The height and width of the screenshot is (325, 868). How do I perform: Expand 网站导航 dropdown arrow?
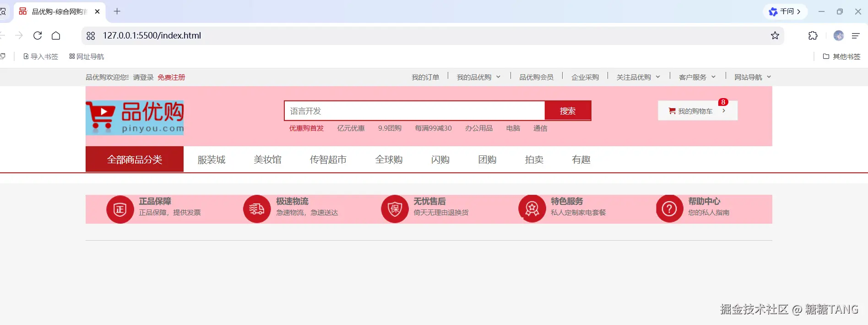point(769,77)
